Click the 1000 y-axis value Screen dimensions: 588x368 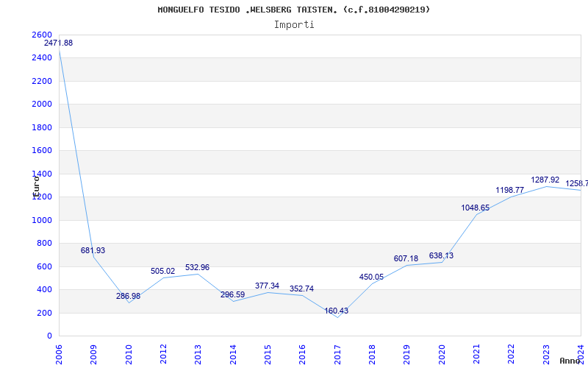click(42, 220)
